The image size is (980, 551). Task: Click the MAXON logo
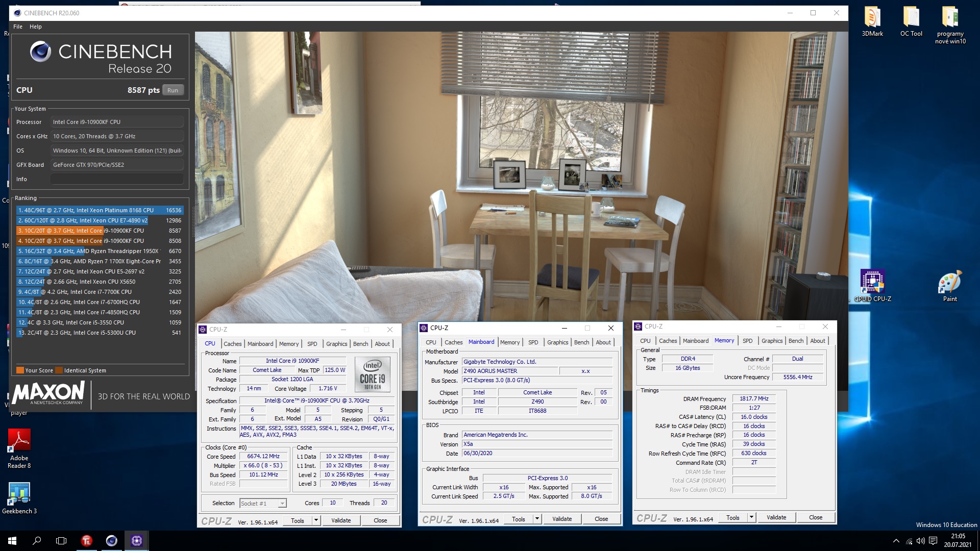click(48, 393)
